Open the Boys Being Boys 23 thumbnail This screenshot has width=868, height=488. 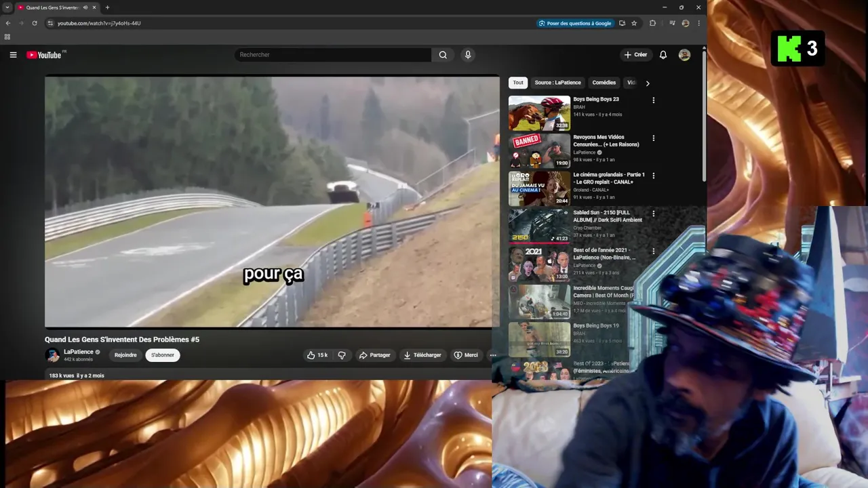coord(540,113)
